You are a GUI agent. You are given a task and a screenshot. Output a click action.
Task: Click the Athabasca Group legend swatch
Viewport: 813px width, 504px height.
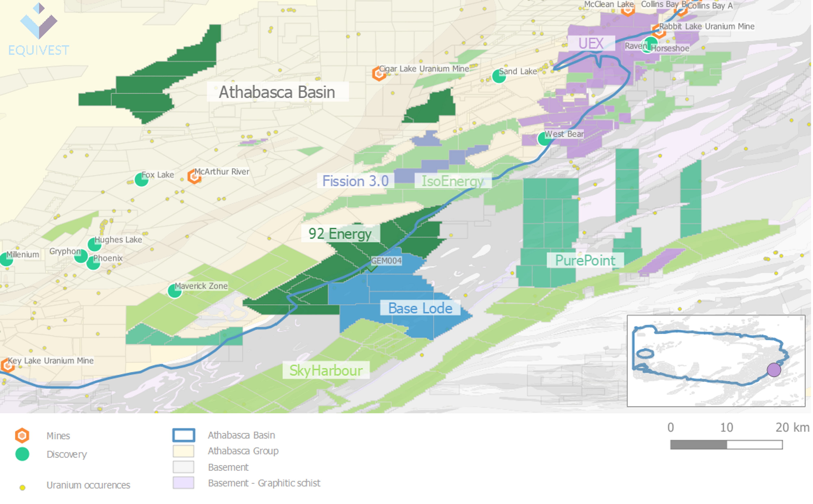coord(183,451)
